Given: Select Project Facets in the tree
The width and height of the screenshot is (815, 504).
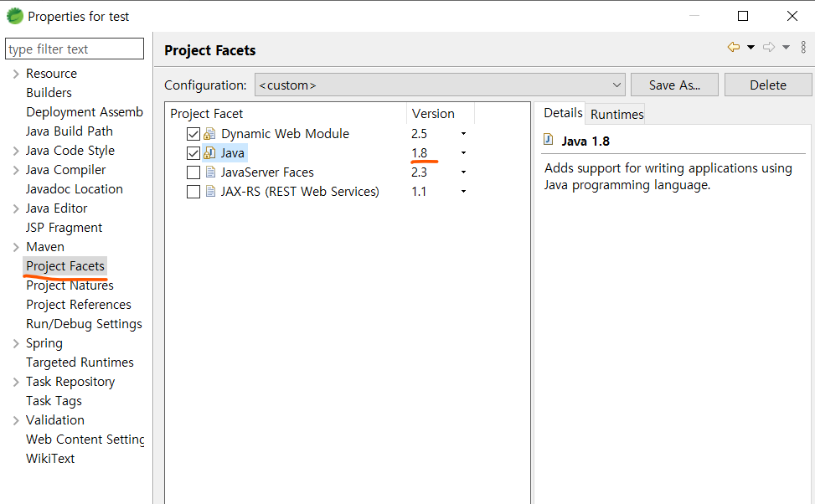Looking at the screenshot, I should coord(65,266).
